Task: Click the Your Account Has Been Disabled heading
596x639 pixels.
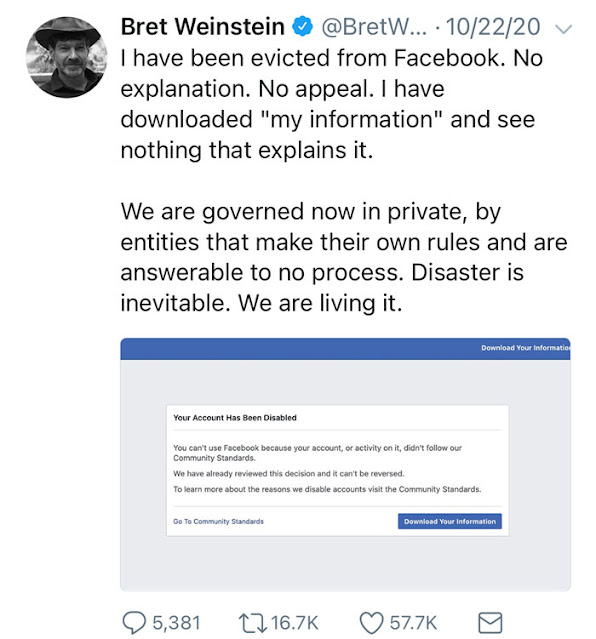Action: tap(235, 418)
